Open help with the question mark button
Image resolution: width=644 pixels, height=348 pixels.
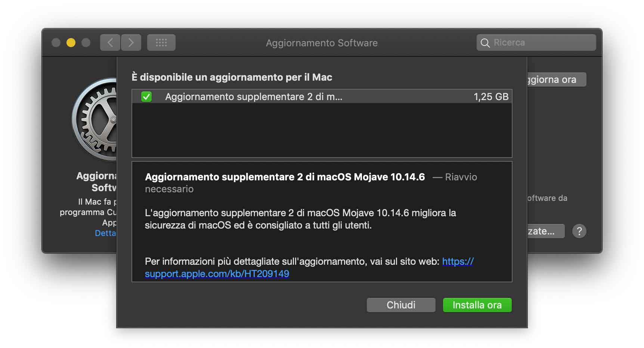579,231
